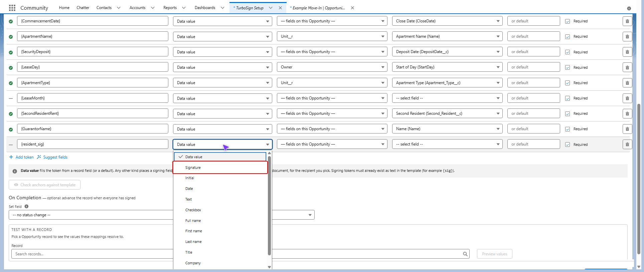Choose Initial option in dropdown list
This screenshot has width=644, height=272.
pos(220,178)
